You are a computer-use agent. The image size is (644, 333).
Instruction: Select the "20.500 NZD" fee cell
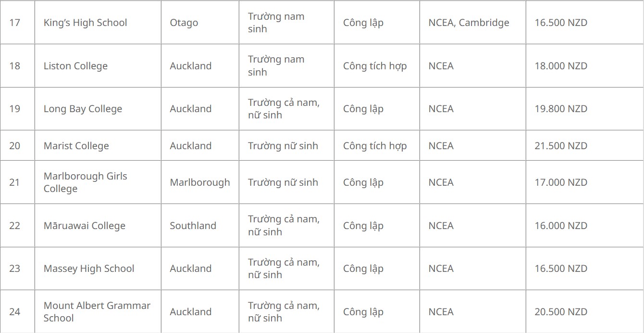click(x=561, y=312)
